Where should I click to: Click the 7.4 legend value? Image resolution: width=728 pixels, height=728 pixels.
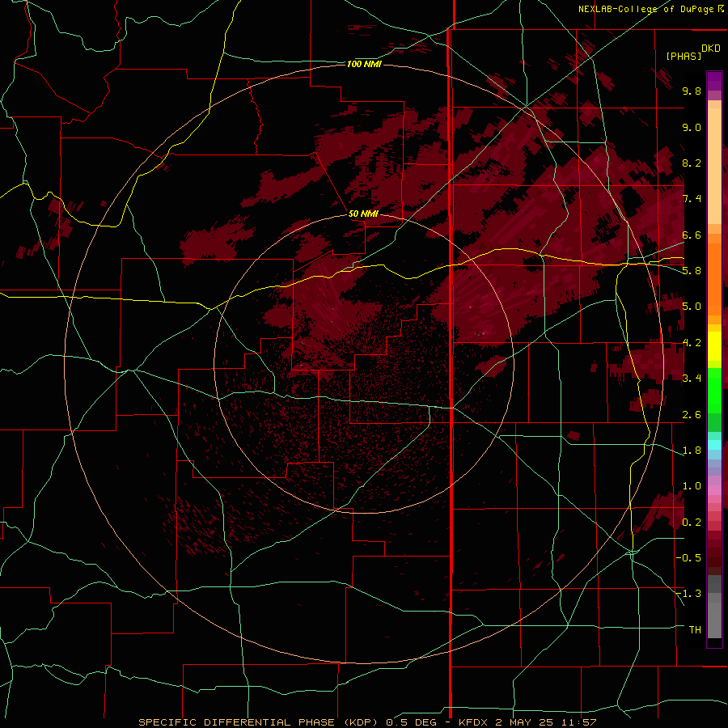(692, 199)
